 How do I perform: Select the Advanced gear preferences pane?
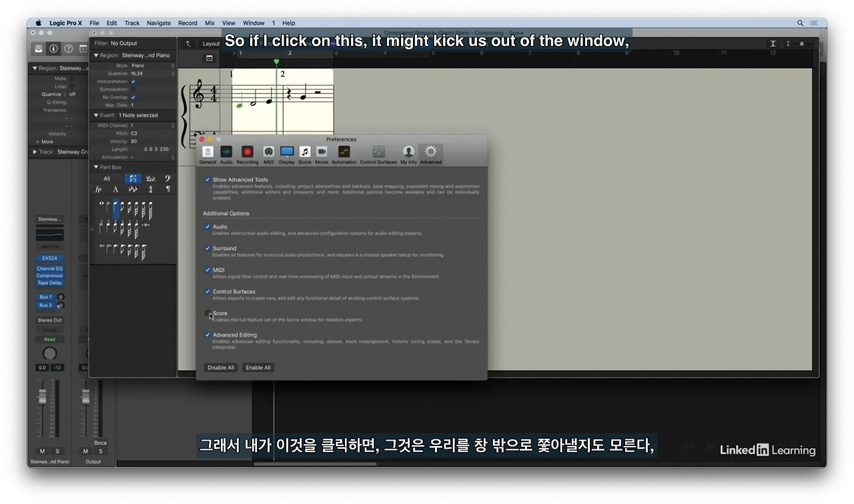(x=430, y=155)
